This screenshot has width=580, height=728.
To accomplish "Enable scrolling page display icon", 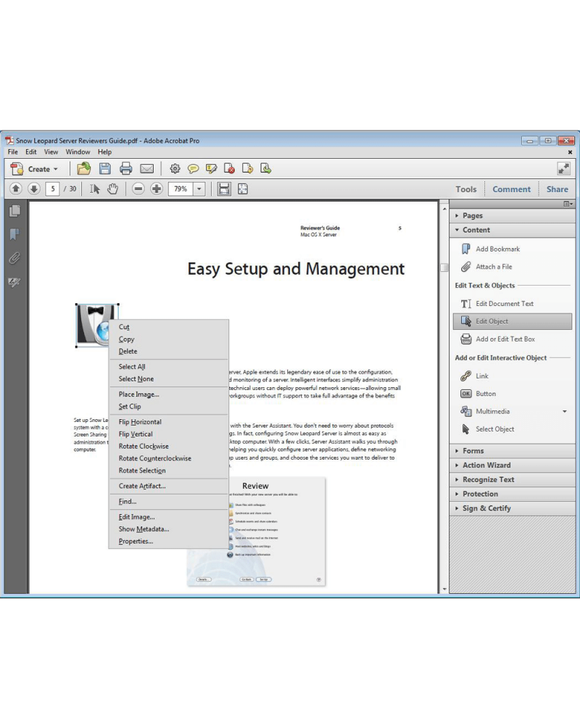I will tap(224, 189).
